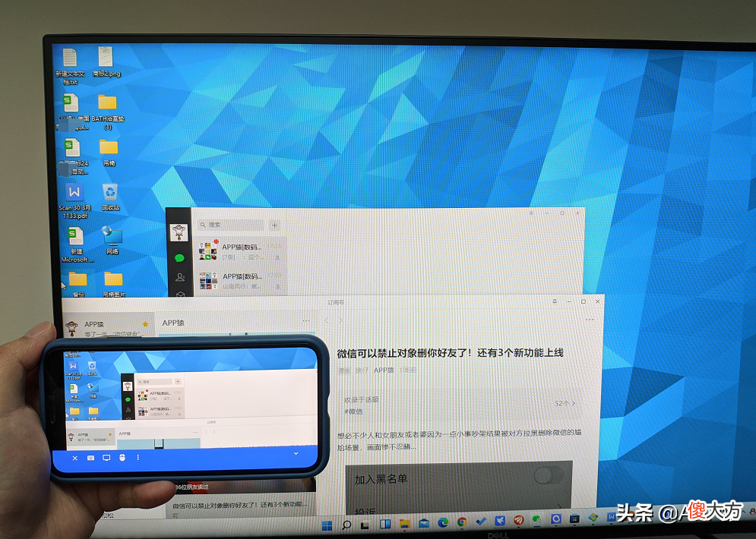Toggle the 加入黑名单 switch
Image resolution: width=756 pixels, height=539 pixels.
click(x=549, y=476)
